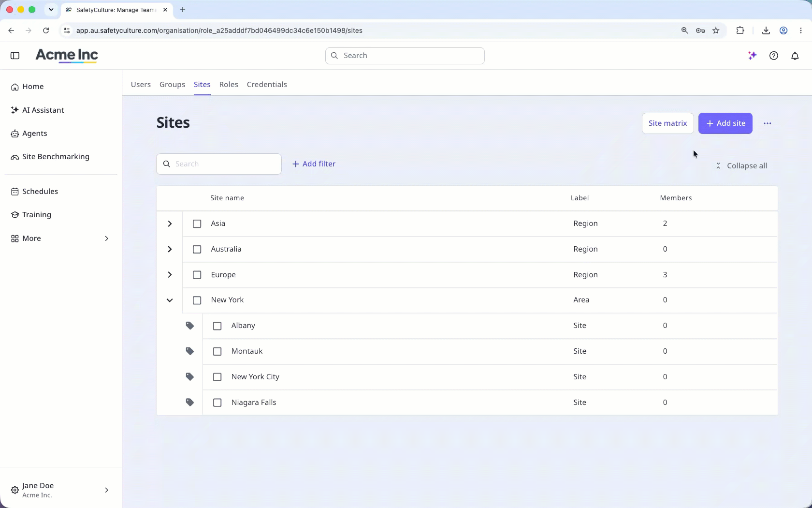
Task: Switch to the Groups tab
Action: pyautogui.click(x=173, y=85)
